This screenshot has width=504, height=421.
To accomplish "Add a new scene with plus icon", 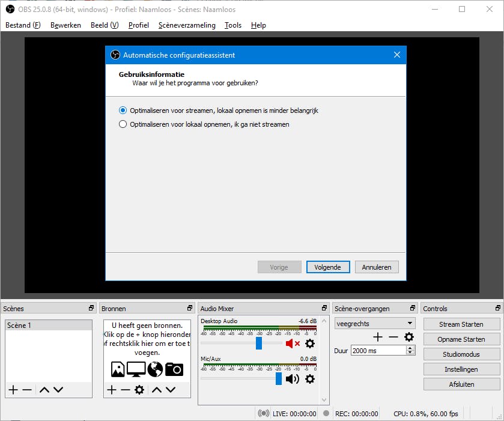I will point(13,390).
